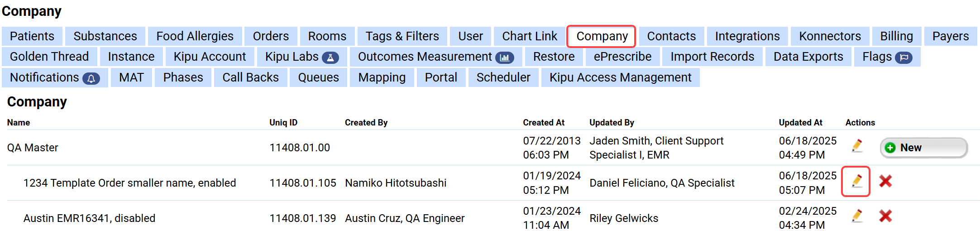Delete 1234 Template Order with red X
Image resolution: width=980 pixels, height=231 pixels.
pos(885,181)
